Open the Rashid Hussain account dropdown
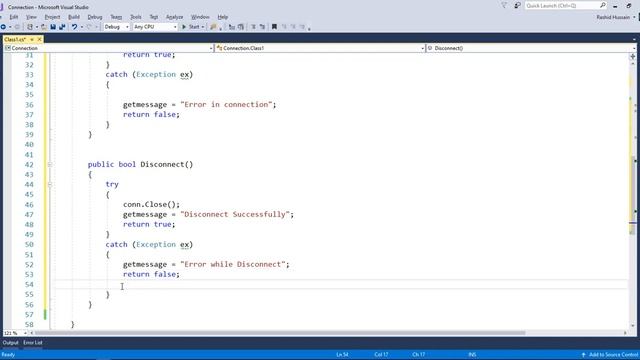Viewport: 640px width, 360px height. pos(634,17)
